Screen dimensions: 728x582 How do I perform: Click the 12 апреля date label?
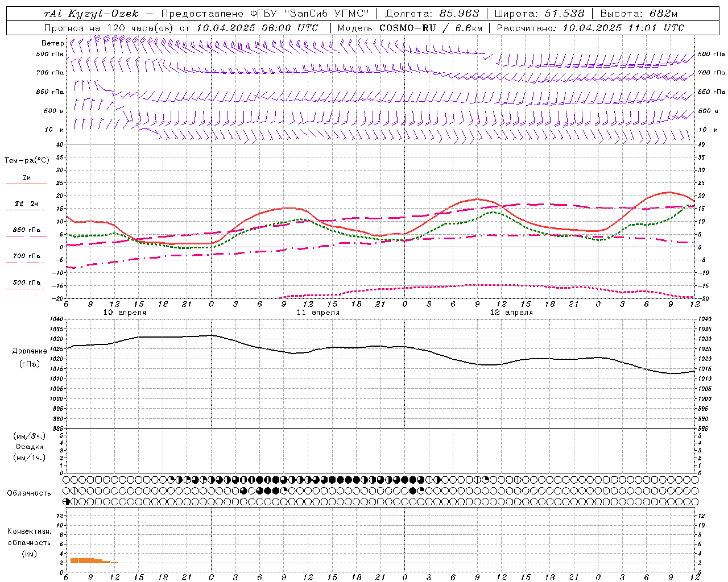[x=511, y=313]
